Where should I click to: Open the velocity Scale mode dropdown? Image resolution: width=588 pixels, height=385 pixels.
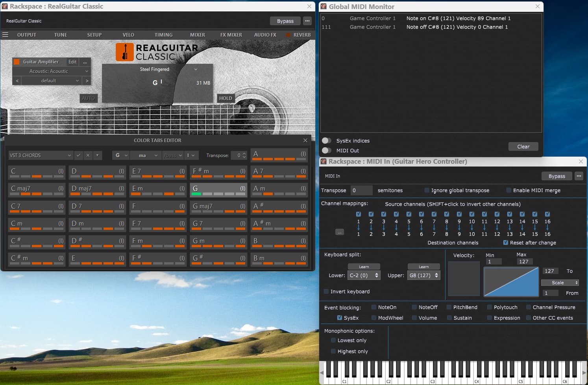tap(560, 283)
